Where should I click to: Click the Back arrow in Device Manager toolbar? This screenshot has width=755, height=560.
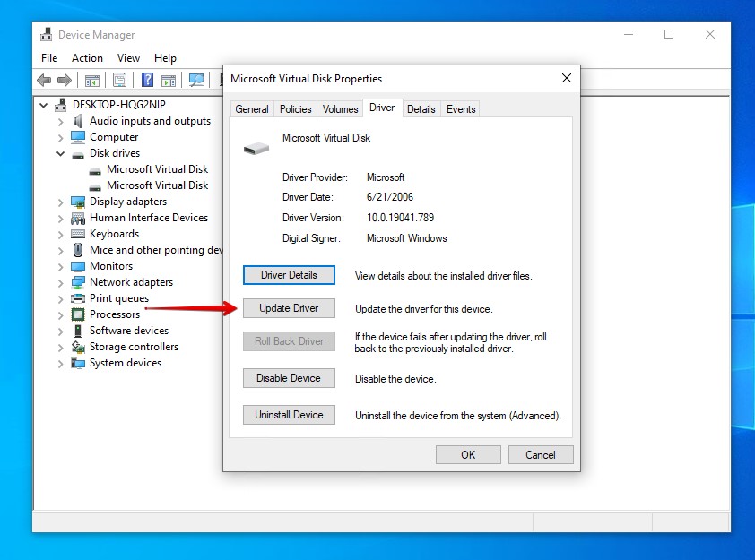point(44,80)
